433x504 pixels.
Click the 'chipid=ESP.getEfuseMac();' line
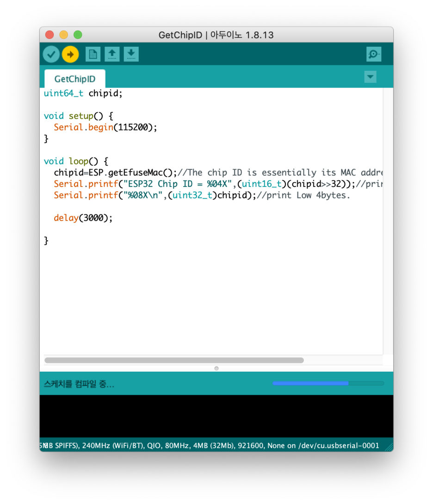click(218, 173)
